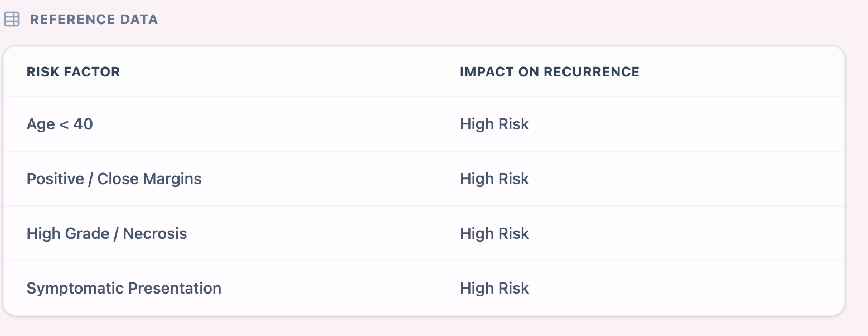Click the word Data in the section title
This screenshot has height=336, width=868.
click(139, 20)
